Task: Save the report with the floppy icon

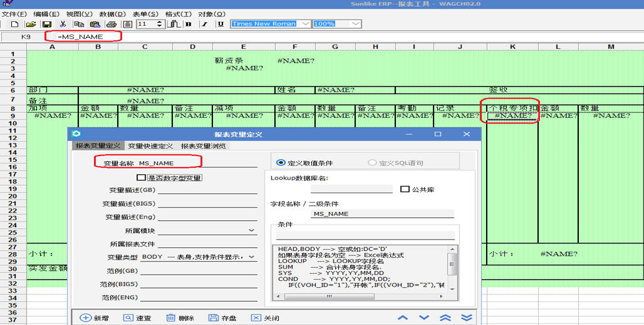Action: point(46,24)
